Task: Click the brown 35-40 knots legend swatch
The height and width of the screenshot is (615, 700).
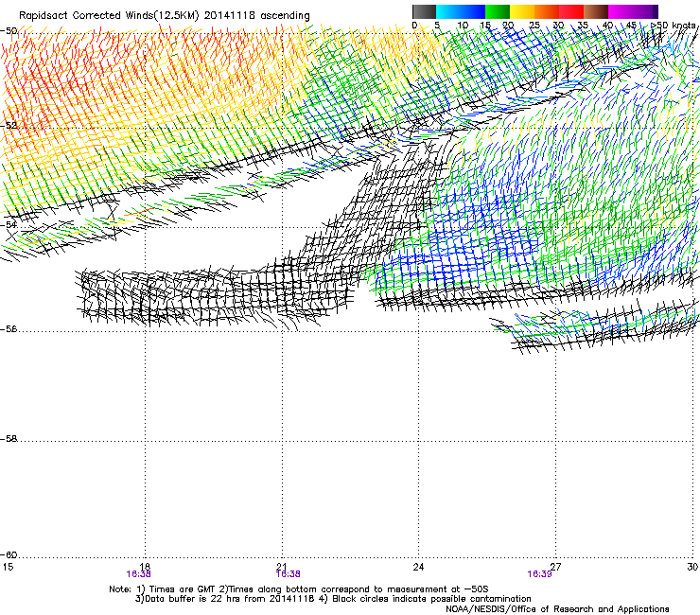Action: tap(596, 11)
